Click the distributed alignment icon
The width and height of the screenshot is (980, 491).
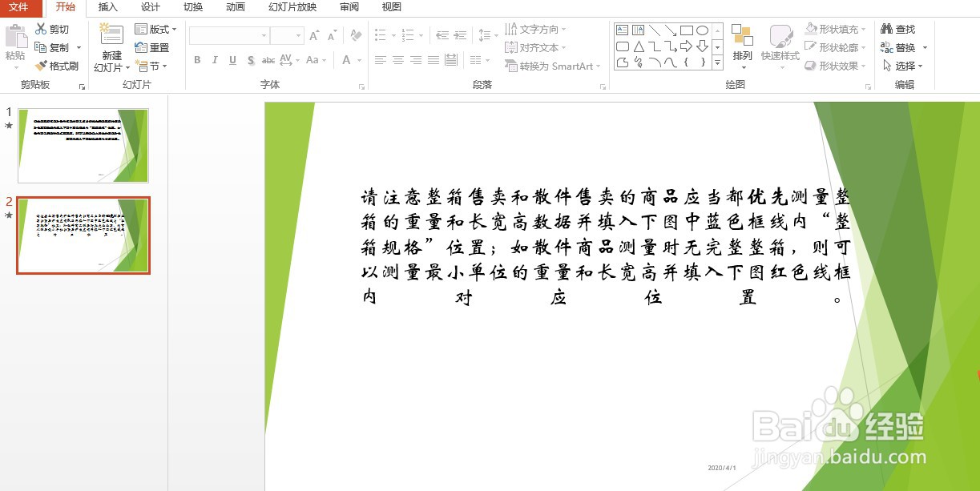tap(451, 60)
